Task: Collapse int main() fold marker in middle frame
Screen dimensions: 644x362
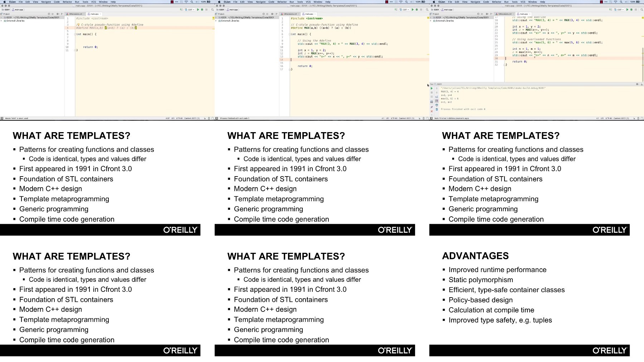Action: coord(290,34)
